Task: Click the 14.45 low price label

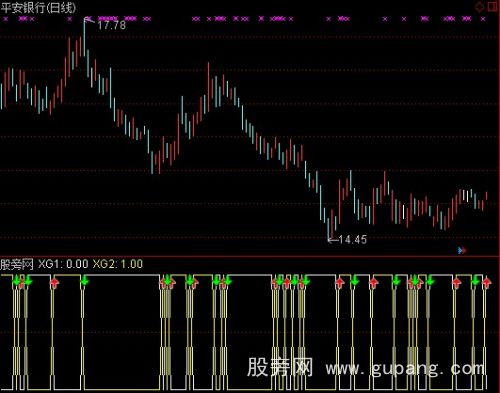Action: 353,239
